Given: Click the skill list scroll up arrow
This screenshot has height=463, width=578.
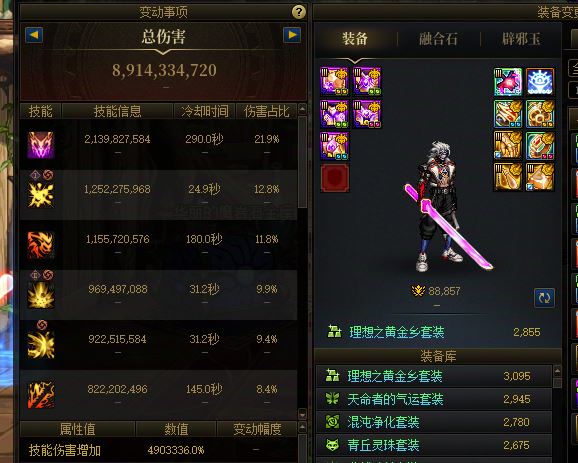Looking at the screenshot, I should click(x=302, y=109).
